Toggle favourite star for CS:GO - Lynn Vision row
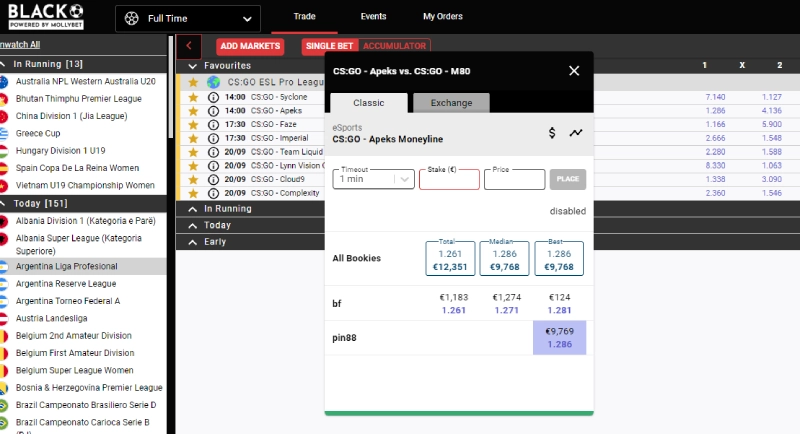The image size is (800, 434). click(193, 166)
